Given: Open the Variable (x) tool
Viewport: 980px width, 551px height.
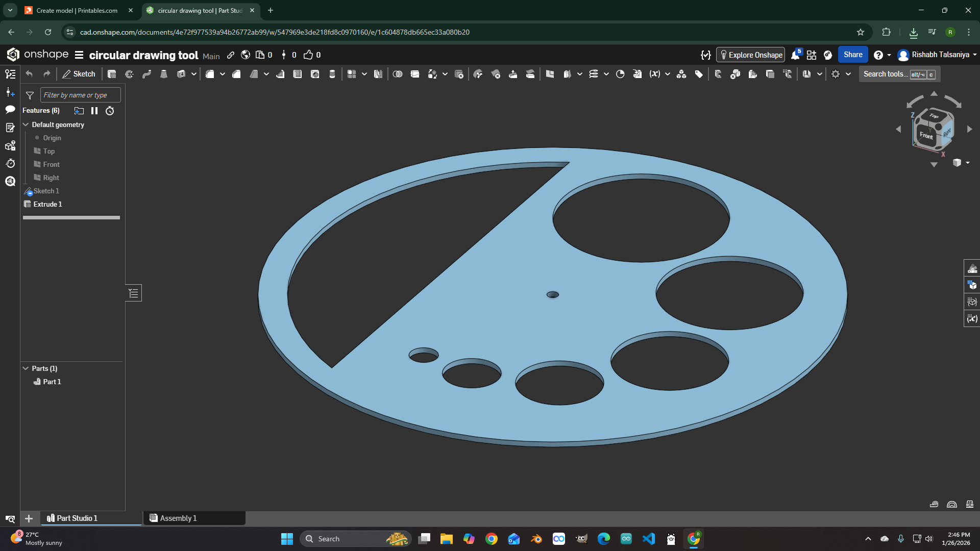Looking at the screenshot, I should pyautogui.click(x=655, y=74).
